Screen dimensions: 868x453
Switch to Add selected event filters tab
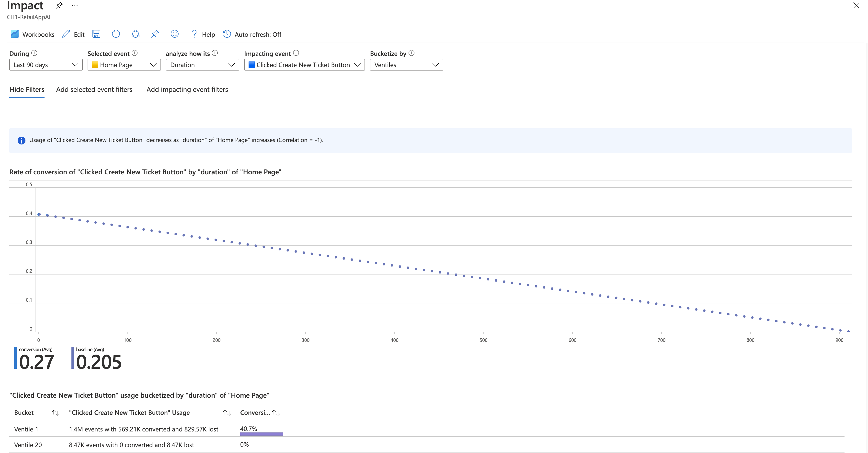(94, 89)
